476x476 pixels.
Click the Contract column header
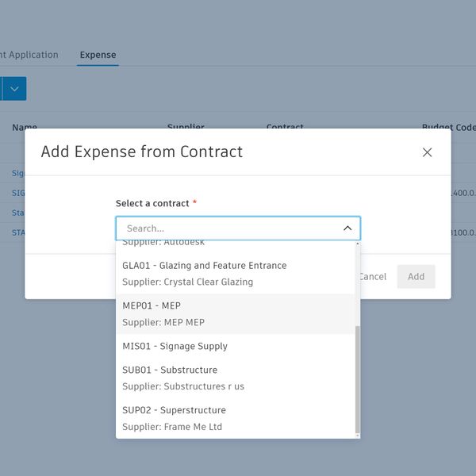285,127
